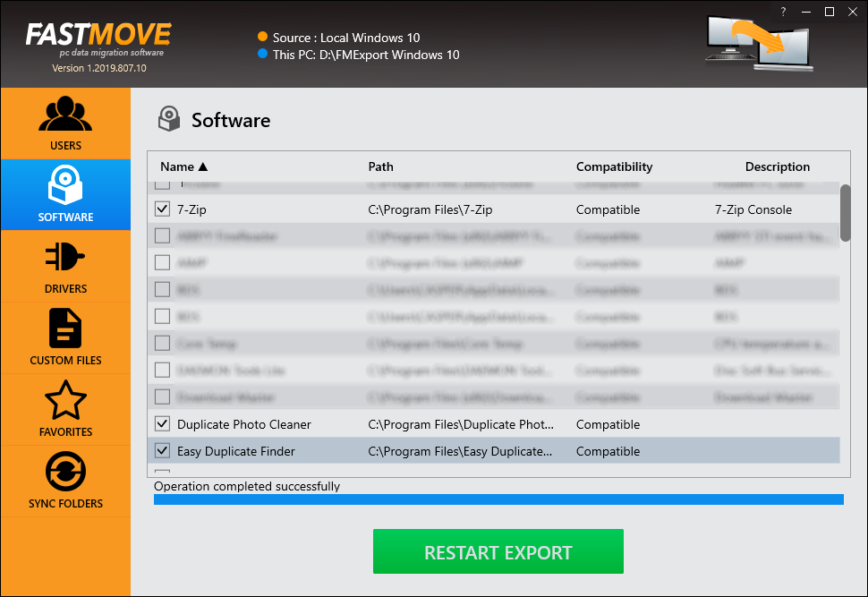Sort list by Name column header
Viewport: 868px width, 597px height.
click(x=183, y=166)
